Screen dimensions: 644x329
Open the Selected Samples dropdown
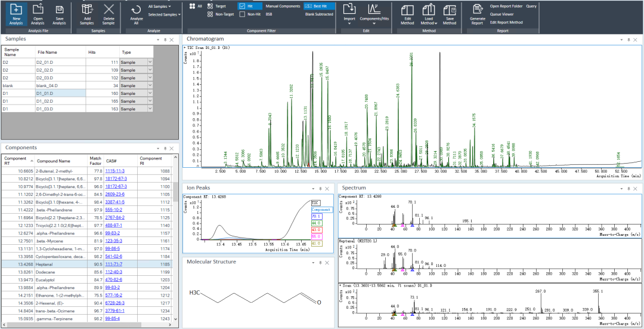pos(165,14)
